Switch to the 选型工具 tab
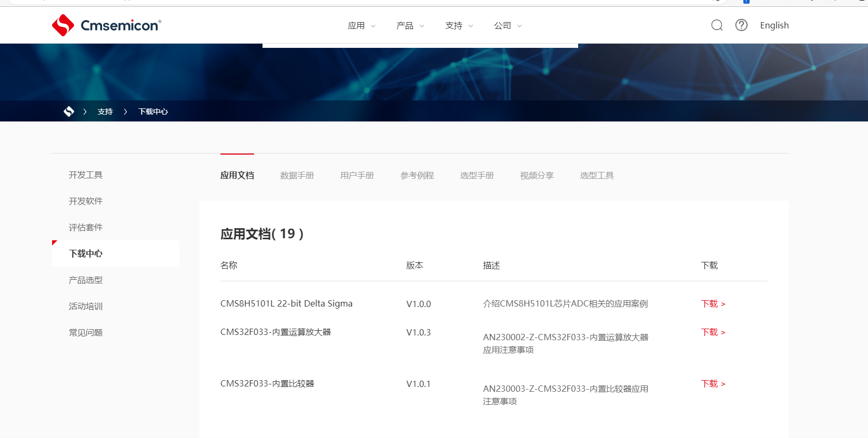Image resolution: width=868 pixels, height=438 pixels. pos(597,176)
